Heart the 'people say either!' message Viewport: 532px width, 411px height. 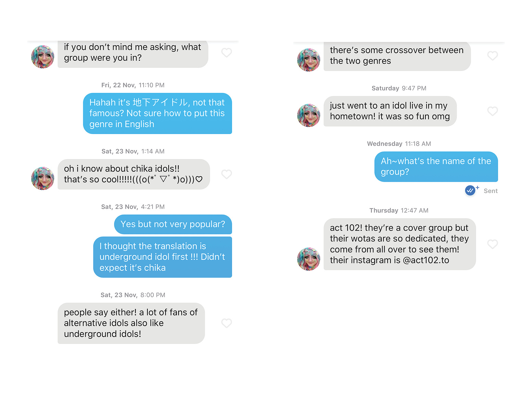coord(227,323)
